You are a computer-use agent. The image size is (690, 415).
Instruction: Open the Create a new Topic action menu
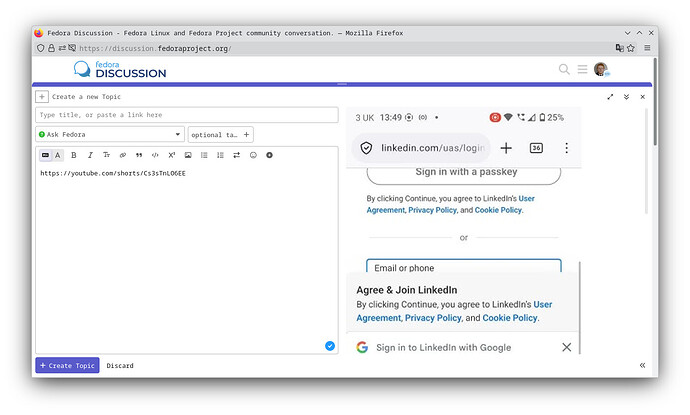pos(42,97)
